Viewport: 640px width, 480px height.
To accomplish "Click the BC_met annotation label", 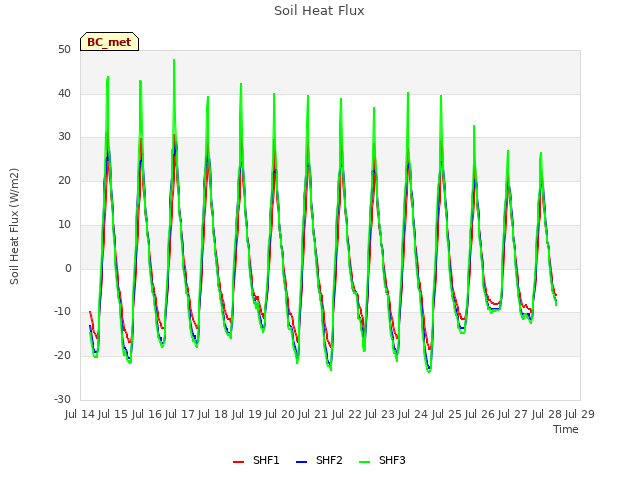I will pos(109,42).
